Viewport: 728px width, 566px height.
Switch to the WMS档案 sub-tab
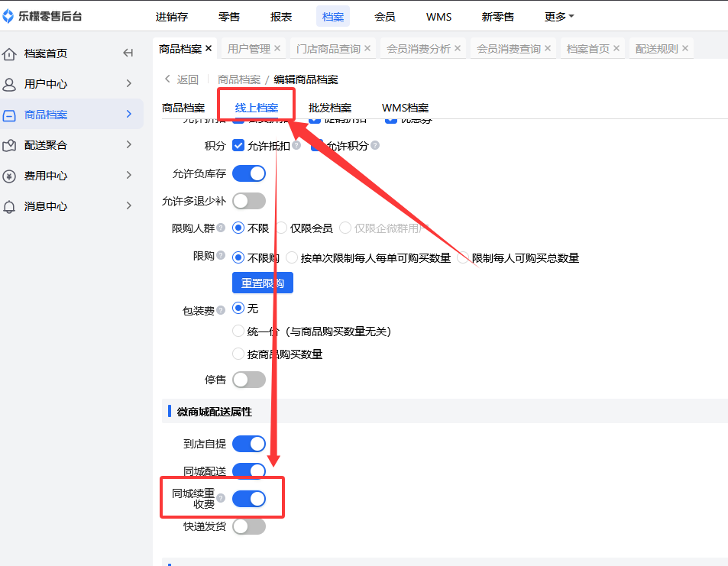405,108
